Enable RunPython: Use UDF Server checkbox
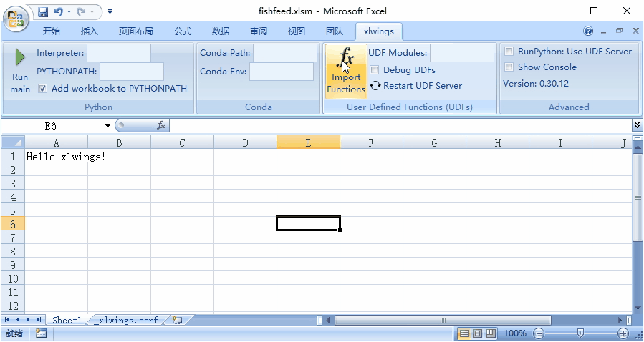This screenshot has height=342, width=644. pyautogui.click(x=509, y=52)
